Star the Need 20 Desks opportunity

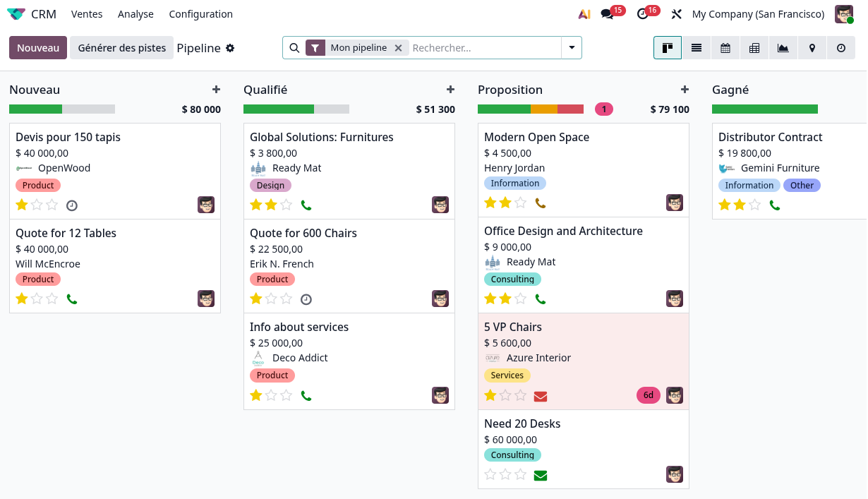(x=490, y=475)
